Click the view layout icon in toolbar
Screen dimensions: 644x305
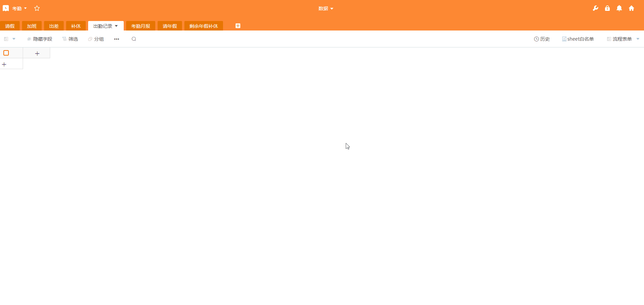click(6, 39)
